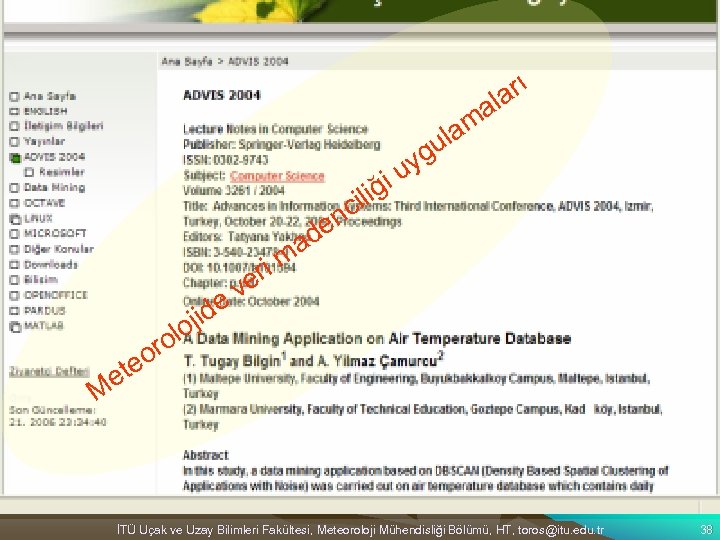Image resolution: width=720 pixels, height=540 pixels.
Task: Go to the Downloads section
Action: (x=51, y=264)
